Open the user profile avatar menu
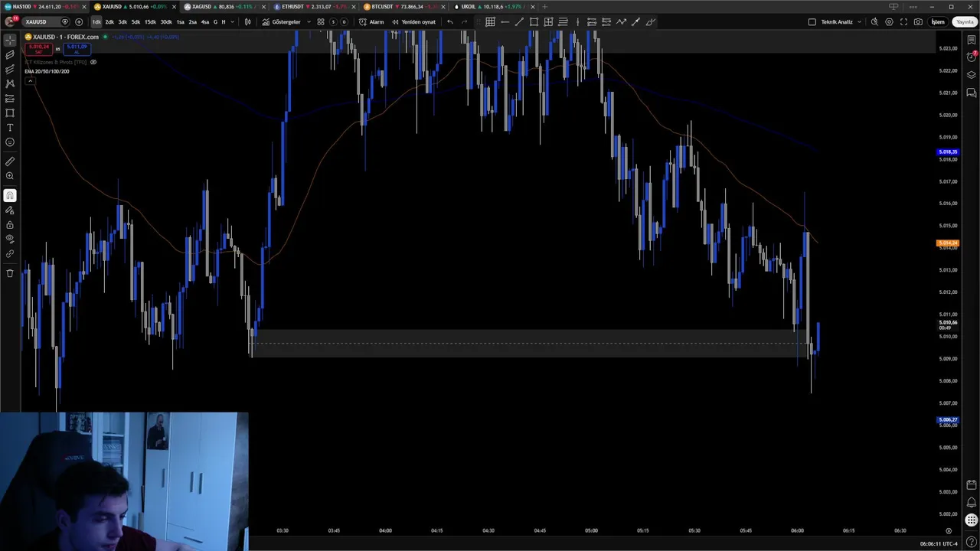Image resolution: width=980 pixels, height=551 pixels. pyautogui.click(x=10, y=21)
